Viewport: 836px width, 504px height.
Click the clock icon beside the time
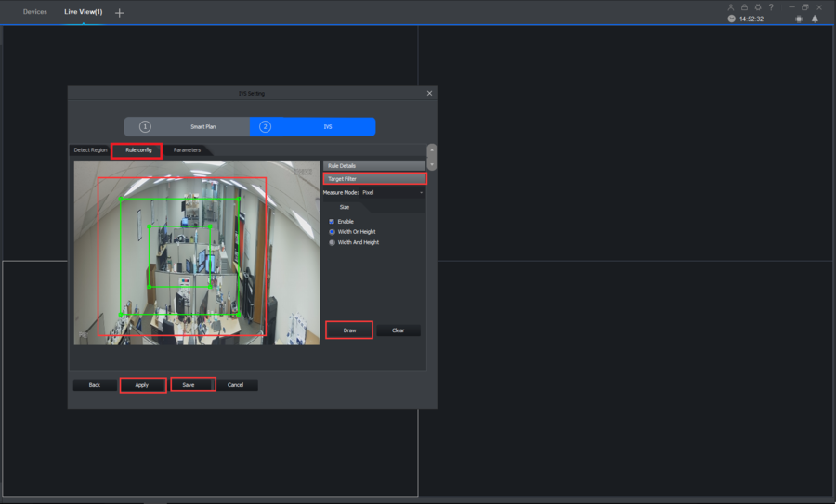tap(732, 19)
